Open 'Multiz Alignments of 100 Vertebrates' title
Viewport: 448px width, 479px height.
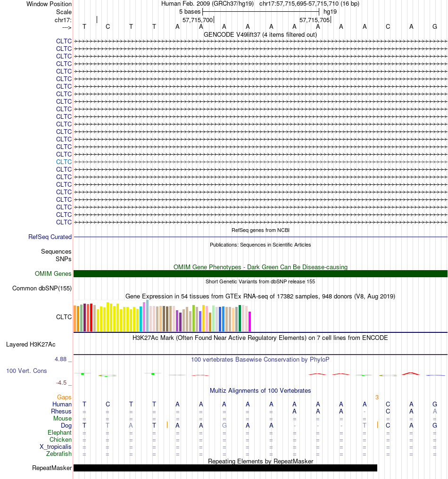point(260,390)
